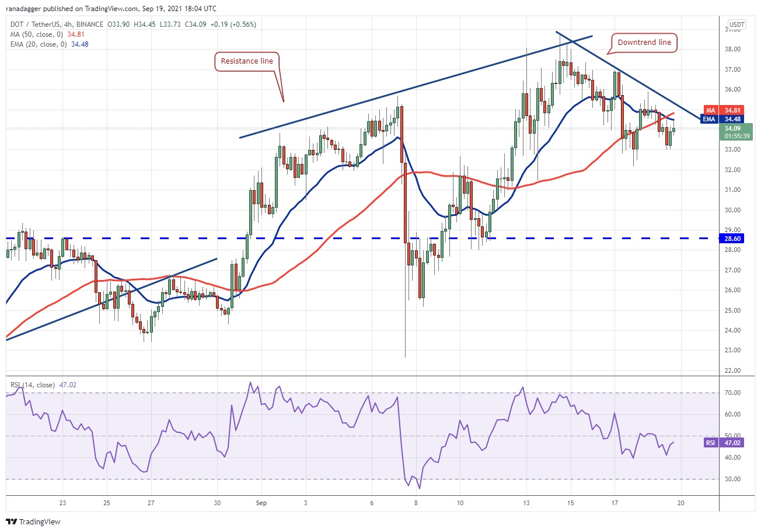Image resolution: width=761 pixels, height=532 pixels.
Task: Click the '17' date axis label
Action: [615, 503]
